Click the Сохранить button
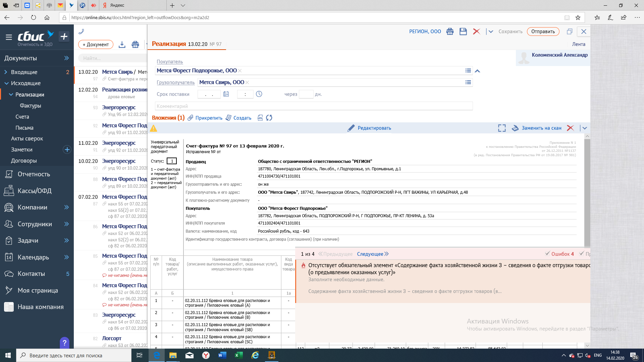 pos(510,32)
